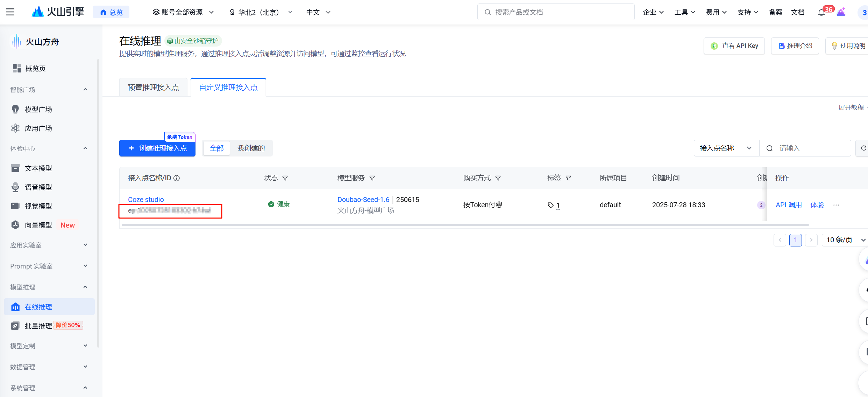Click the API 调用 link
The image size is (868, 397).
[x=789, y=204]
